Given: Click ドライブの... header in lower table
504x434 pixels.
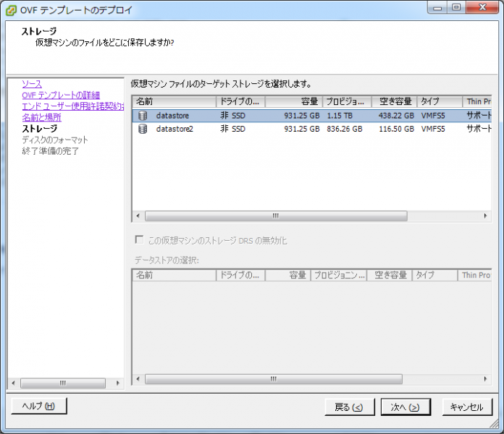Looking at the screenshot, I should click(x=240, y=275).
